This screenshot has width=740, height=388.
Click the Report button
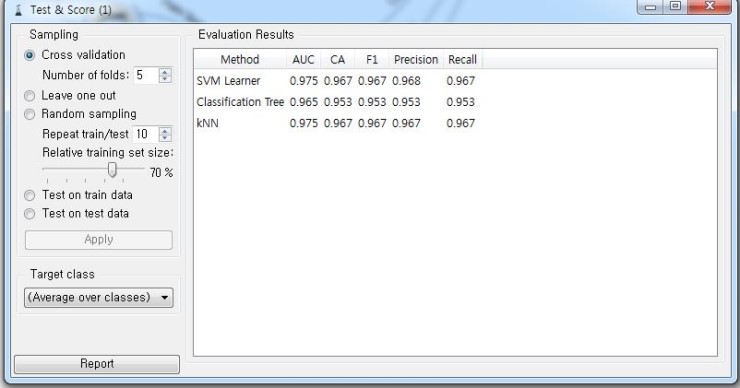[97, 364]
